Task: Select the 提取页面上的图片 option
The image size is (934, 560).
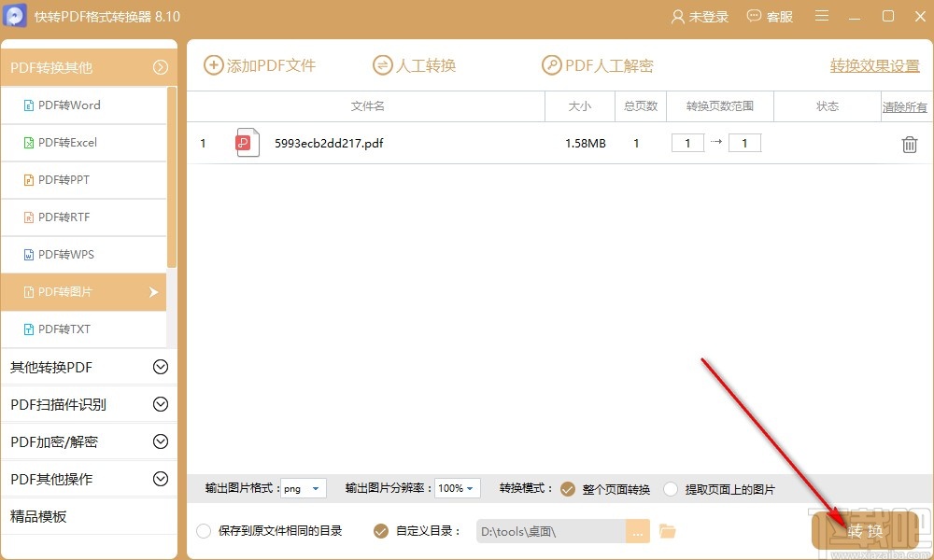Action: pyautogui.click(x=671, y=488)
